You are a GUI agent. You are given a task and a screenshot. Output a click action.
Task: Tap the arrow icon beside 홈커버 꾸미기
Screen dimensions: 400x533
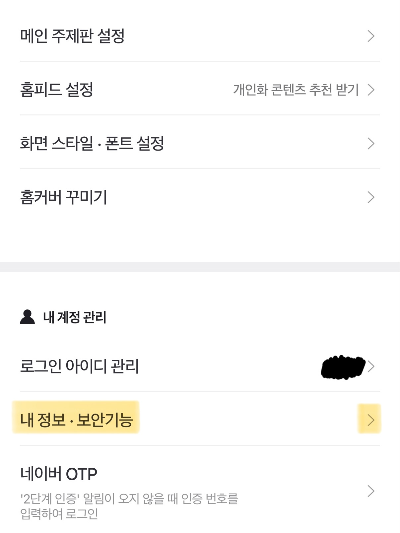[x=371, y=197]
